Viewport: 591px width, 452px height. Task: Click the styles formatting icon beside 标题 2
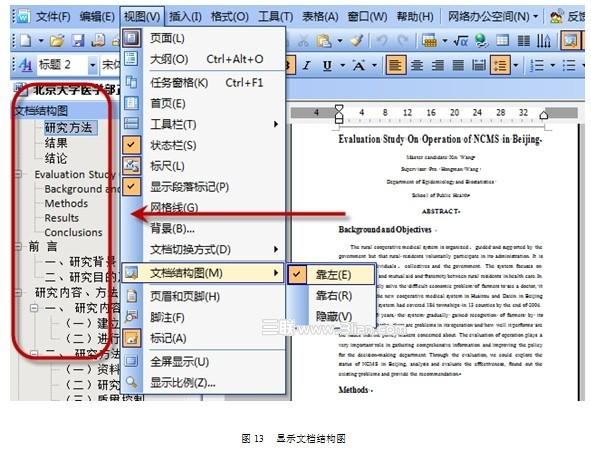click(25, 66)
